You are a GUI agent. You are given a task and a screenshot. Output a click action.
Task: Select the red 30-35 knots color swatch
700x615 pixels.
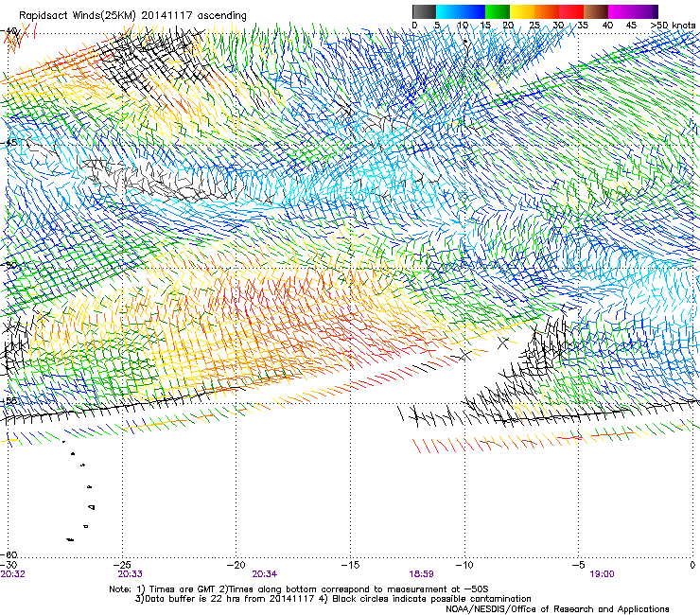pos(571,11)
